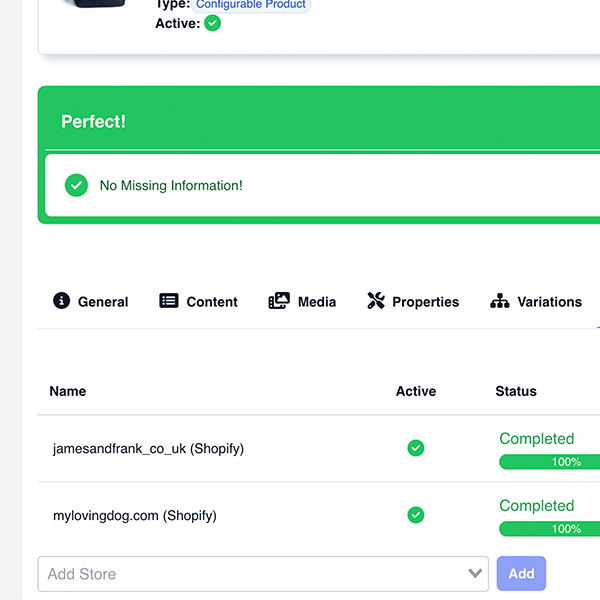The width and height of the screenshot is (600, 600).
Task: Click the Properties tab tools icon
Action: [376, 301]
